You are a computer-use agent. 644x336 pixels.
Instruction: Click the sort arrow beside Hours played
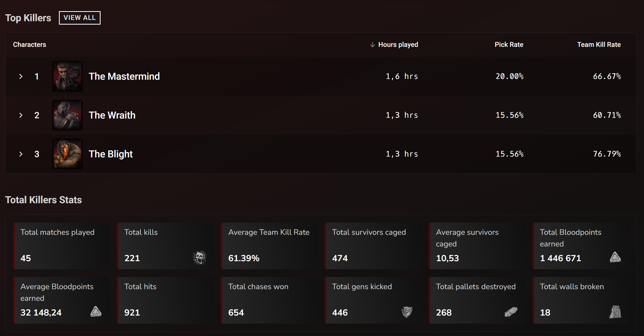coord(372,44)
